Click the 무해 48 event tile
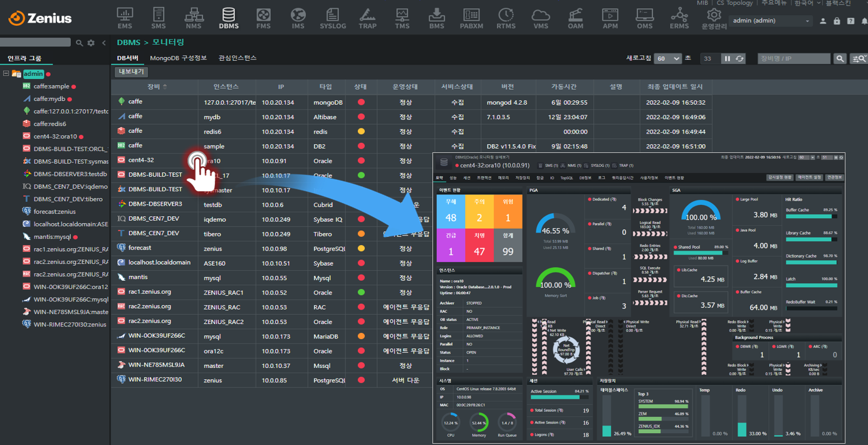Viewport: 868px width, 445px height. click(x=451, y=211)
